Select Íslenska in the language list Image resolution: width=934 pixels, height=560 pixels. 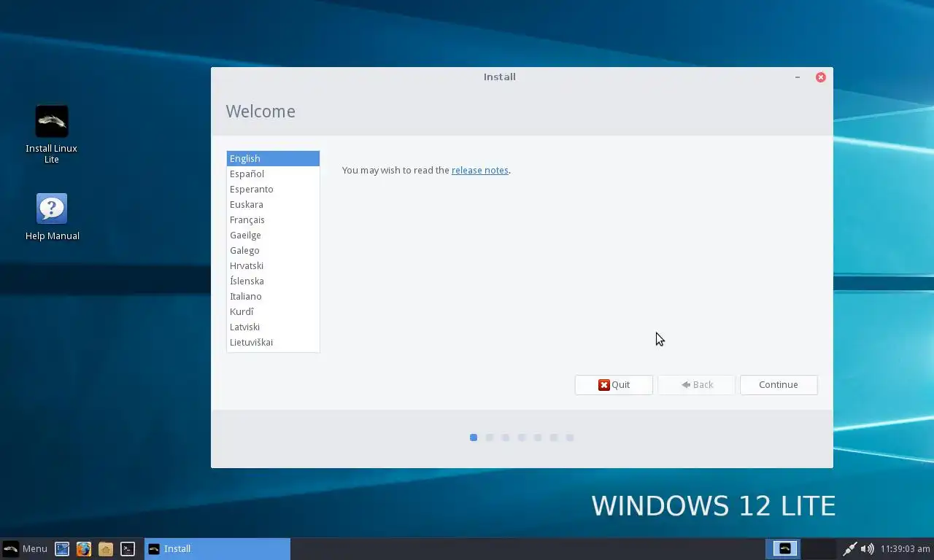(273, 281)
